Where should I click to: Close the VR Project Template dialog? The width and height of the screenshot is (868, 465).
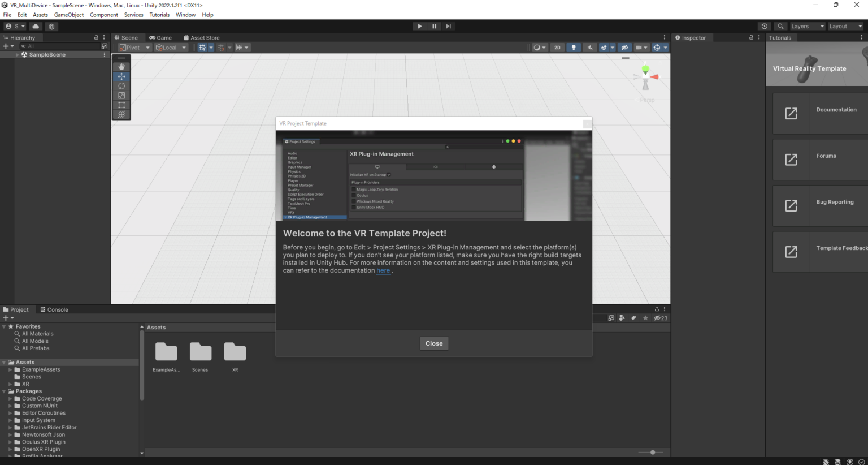(x=433, y=343)
